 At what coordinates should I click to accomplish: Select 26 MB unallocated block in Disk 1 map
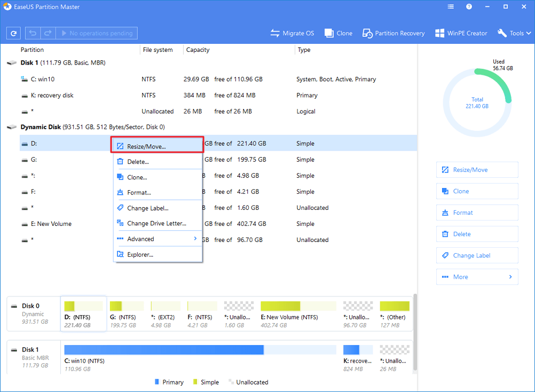pos(395,358)
